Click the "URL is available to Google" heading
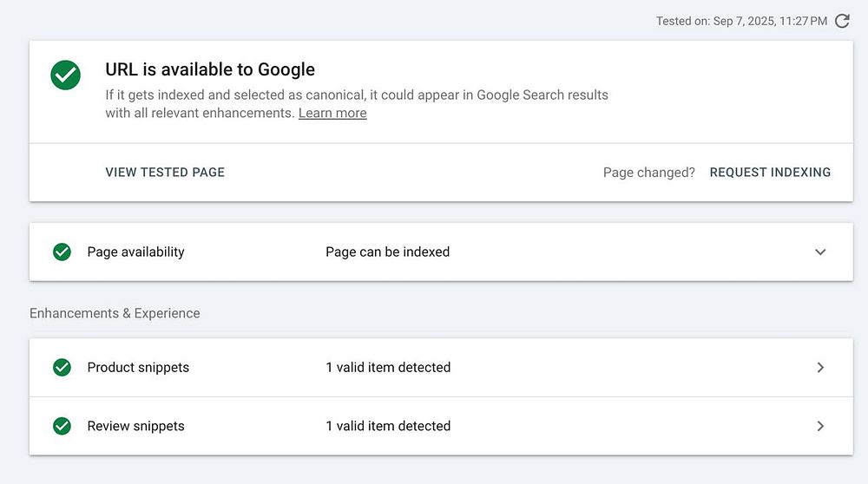Viewport: 868px width, 484px height. pos(210,69)
